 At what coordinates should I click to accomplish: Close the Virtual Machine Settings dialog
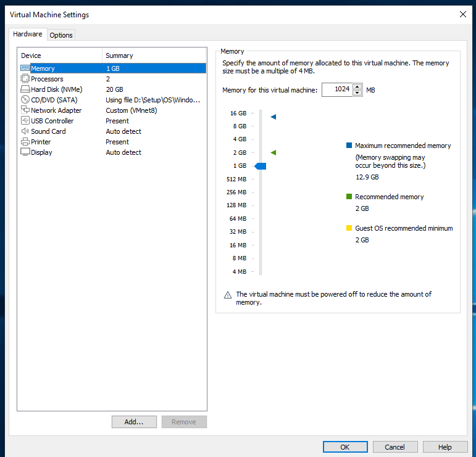[463, 14]
